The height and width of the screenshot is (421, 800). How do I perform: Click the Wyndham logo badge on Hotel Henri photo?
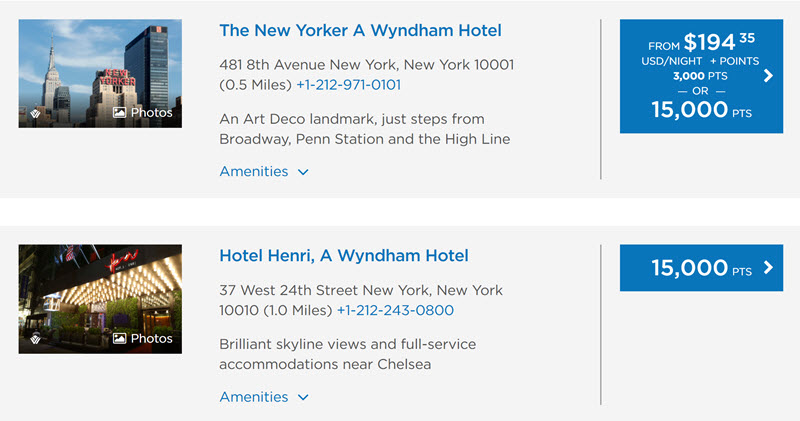(35, 338)
